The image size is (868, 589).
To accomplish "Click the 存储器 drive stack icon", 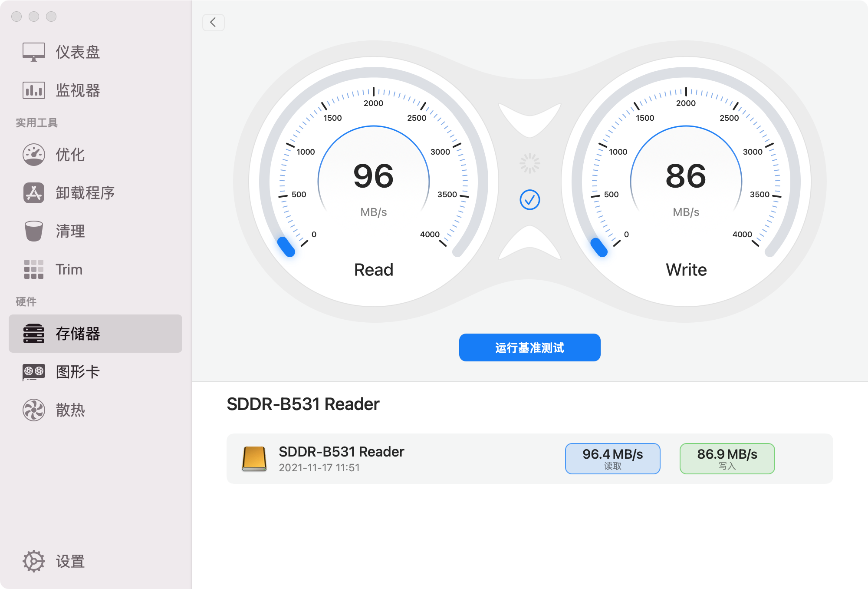I will [34, 334].
